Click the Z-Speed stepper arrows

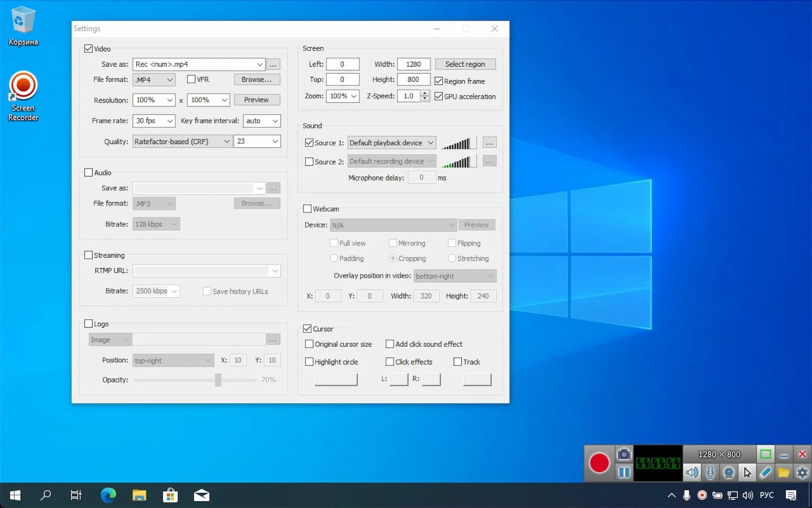tap(425, 96)
